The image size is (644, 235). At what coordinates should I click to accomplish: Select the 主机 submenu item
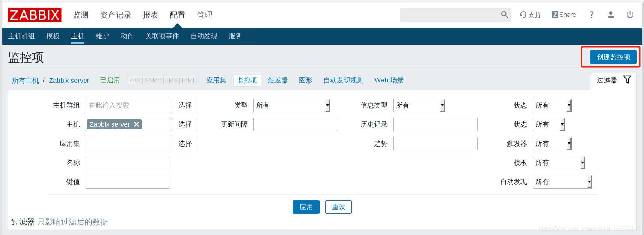(78, 36)
